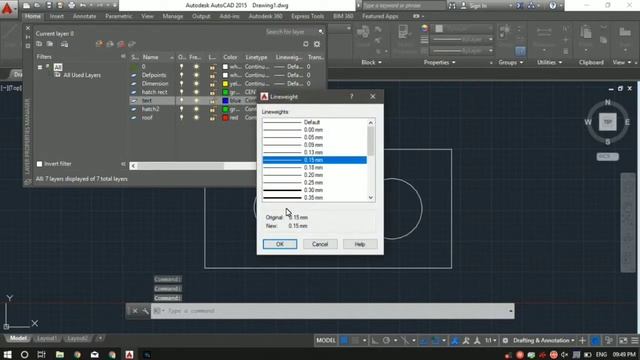The height and width of the screenshot is (360, 640).
Task: Select the 0.20 mm lineweight
Action: click(315, 175)
